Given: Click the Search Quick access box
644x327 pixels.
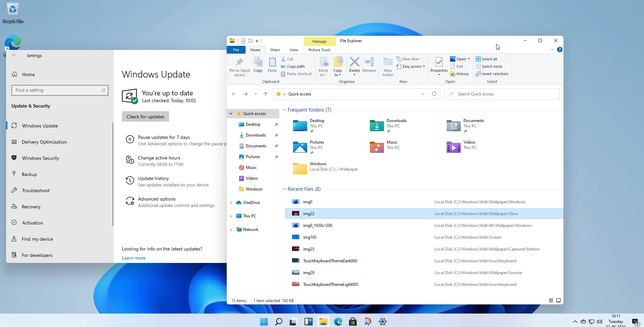Looking at the screenshot, I should pos(502,94).
